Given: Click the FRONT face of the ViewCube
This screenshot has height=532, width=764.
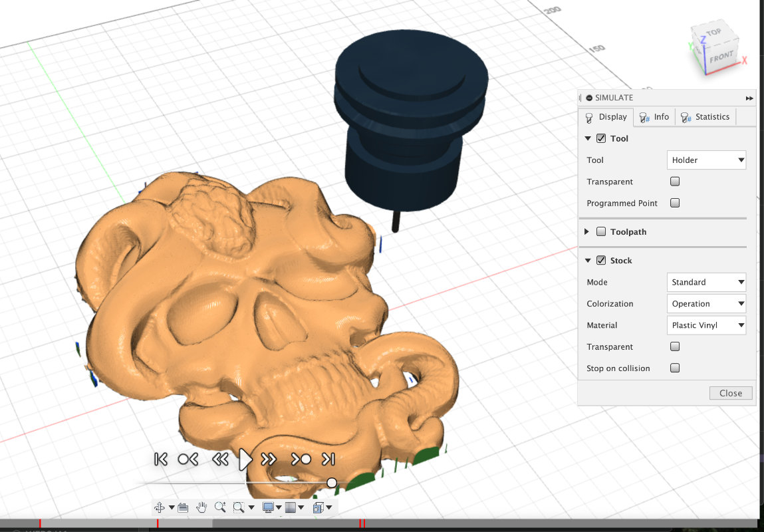Looking at the screenshot, I should coord(721,57).
